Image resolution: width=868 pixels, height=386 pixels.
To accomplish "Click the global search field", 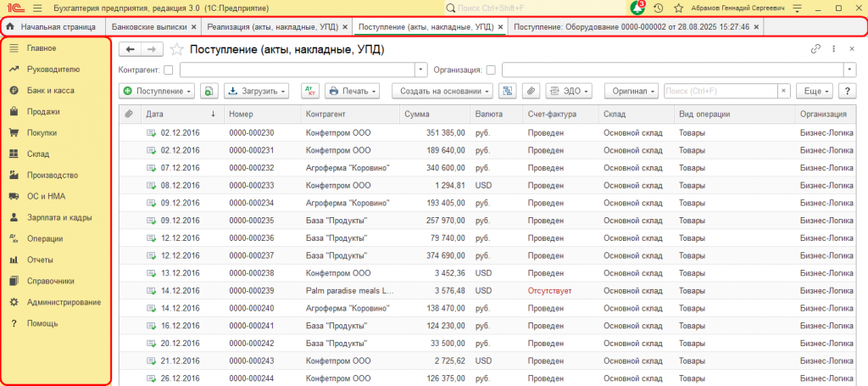I will (x=534, y=8).
